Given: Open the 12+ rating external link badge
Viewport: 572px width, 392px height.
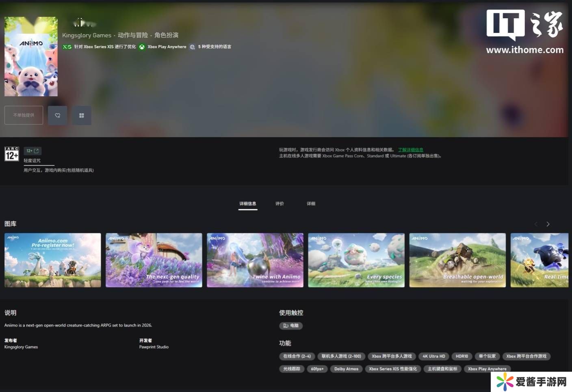Looking at the screenshot, I should (32, 151).
